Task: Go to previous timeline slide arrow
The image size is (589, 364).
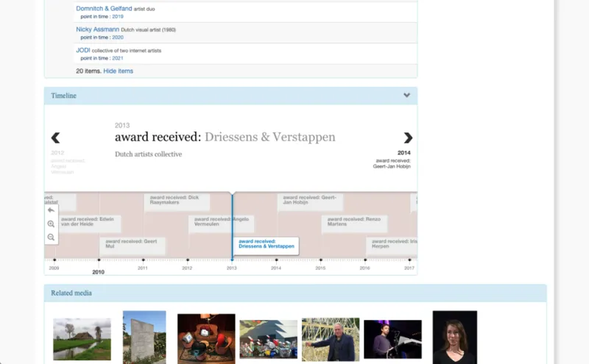Action: (x=55, y=138)
